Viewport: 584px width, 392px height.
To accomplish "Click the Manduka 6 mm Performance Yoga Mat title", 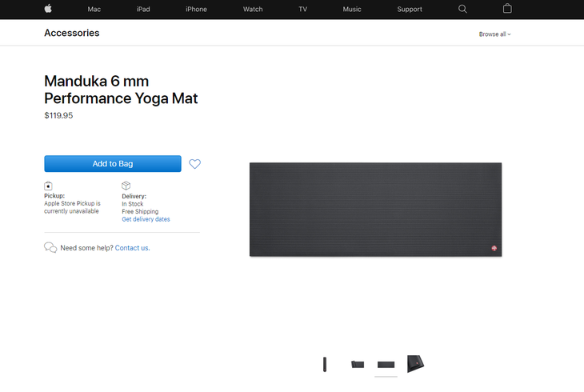I will tap(121, 90).
